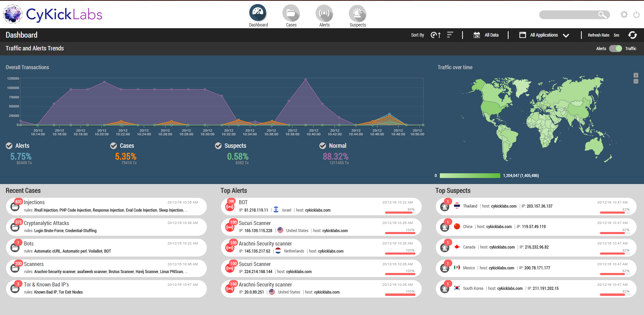Click the BOT alert signal icon
644x315 pixels.
230,207
